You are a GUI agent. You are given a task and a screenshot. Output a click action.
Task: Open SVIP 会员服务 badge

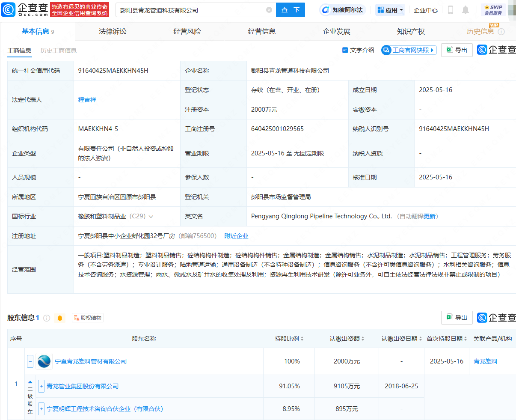coord(493,10)
